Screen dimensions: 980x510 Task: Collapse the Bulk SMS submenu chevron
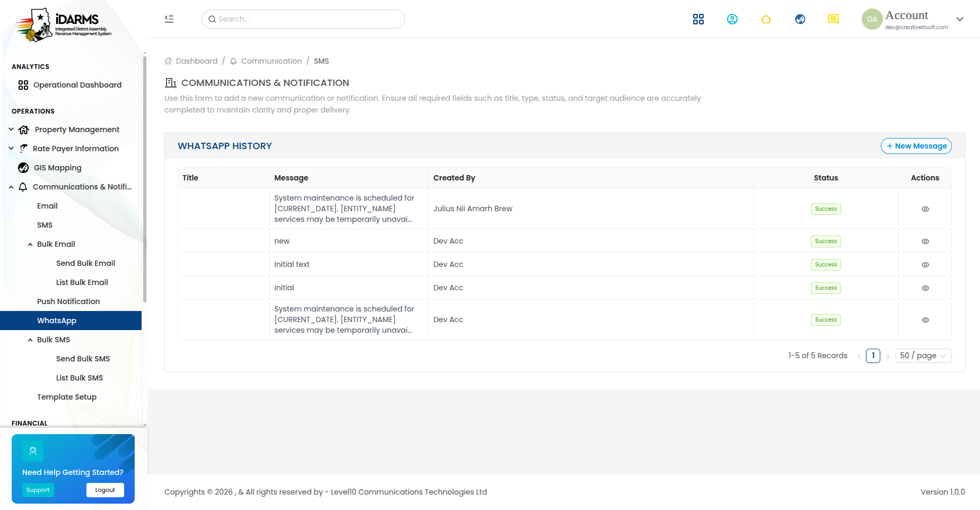(30, 340)
